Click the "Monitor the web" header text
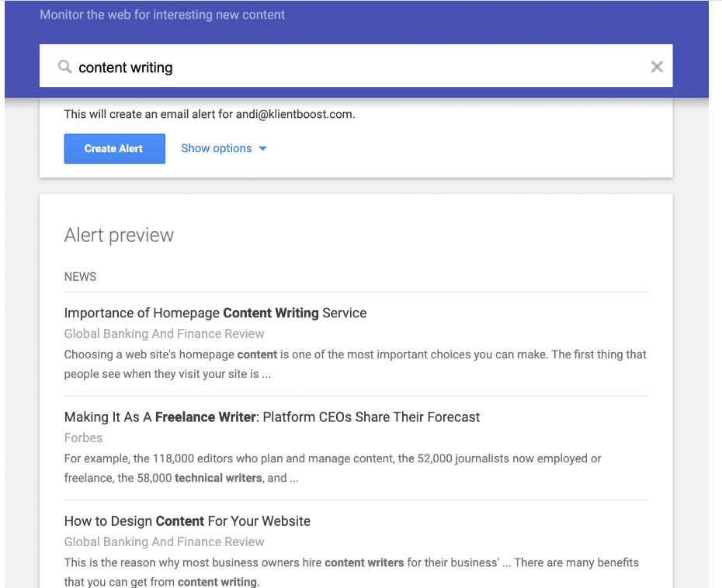 click(162, 15)
